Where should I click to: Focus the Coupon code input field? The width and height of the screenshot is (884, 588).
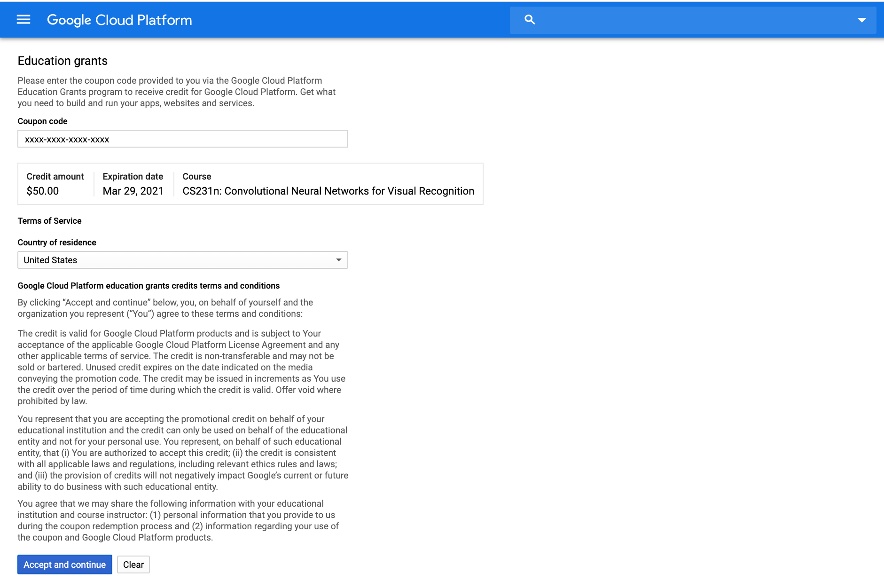point(183,139)
